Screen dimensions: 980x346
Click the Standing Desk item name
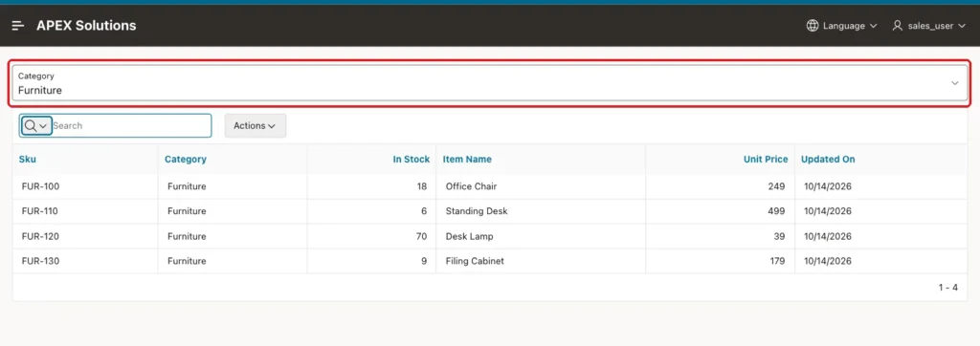[x=477, y=211]
